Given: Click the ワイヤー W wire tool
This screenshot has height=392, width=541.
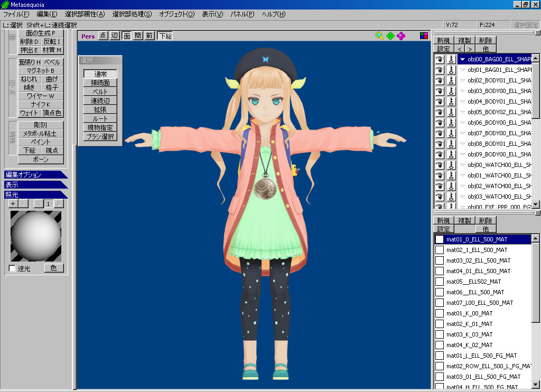Looking at the screenshot, I should click(41, 96).
